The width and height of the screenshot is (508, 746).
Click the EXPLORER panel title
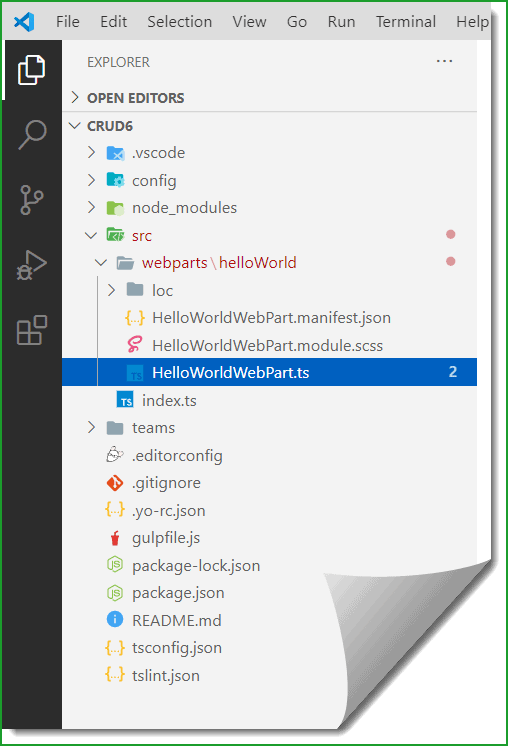[x=118, y=62]
